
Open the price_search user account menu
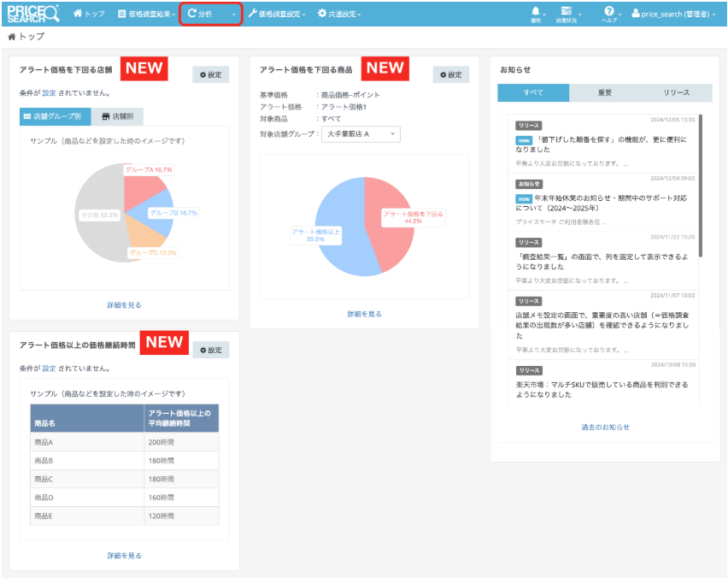675,15
